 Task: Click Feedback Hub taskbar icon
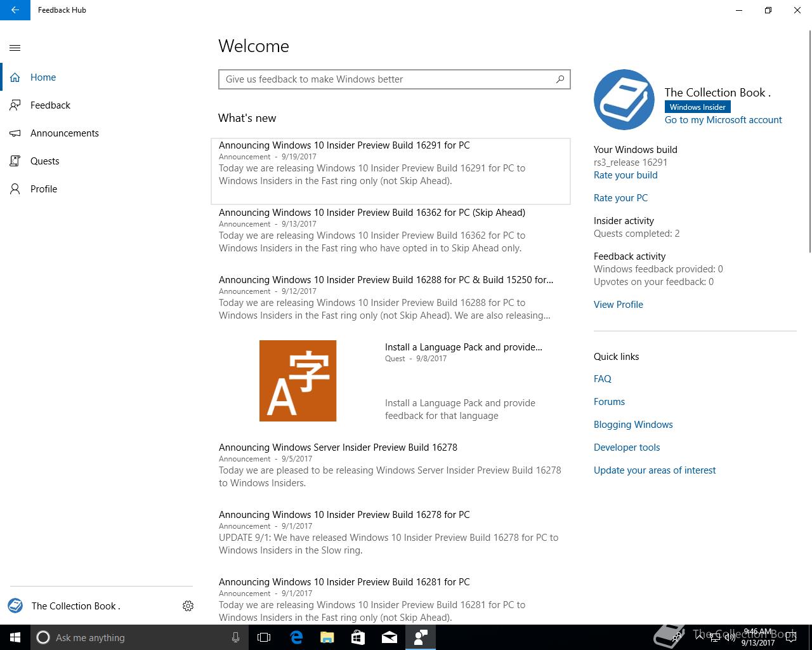pyautogui.click(x=421, y=637)
